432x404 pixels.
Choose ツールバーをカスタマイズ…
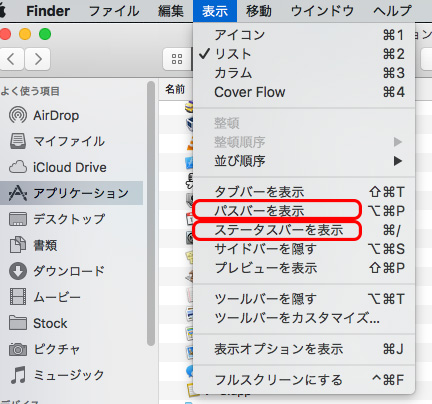(304, 318)
